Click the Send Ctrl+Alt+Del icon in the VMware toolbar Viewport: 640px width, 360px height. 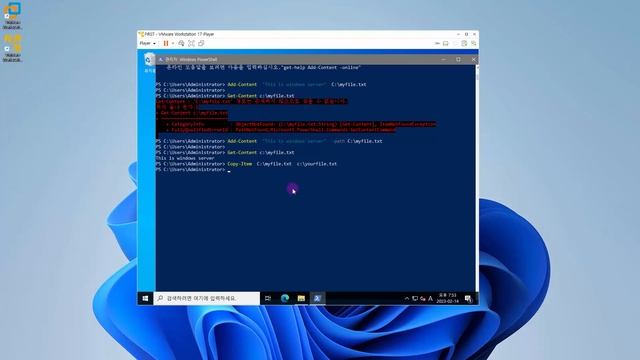[x=181, y=43]
